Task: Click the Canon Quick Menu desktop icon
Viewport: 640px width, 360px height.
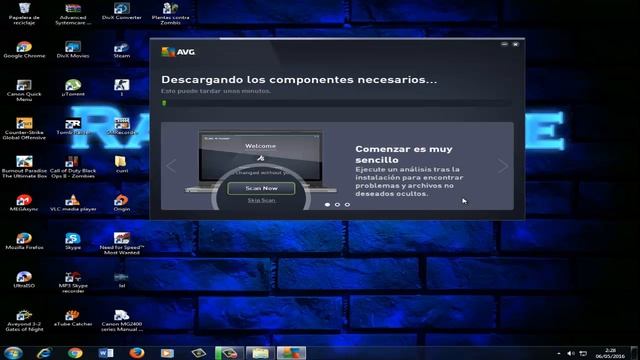Action: tap(24, 90)
